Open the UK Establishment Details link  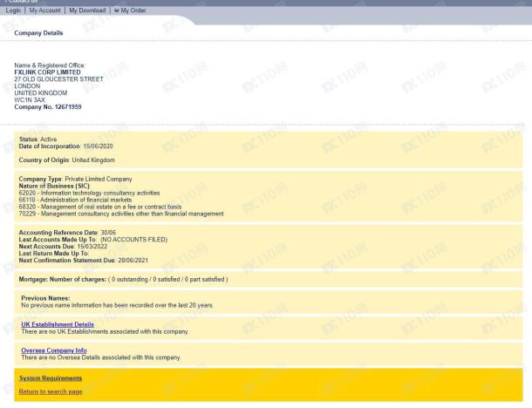(58, 324)
